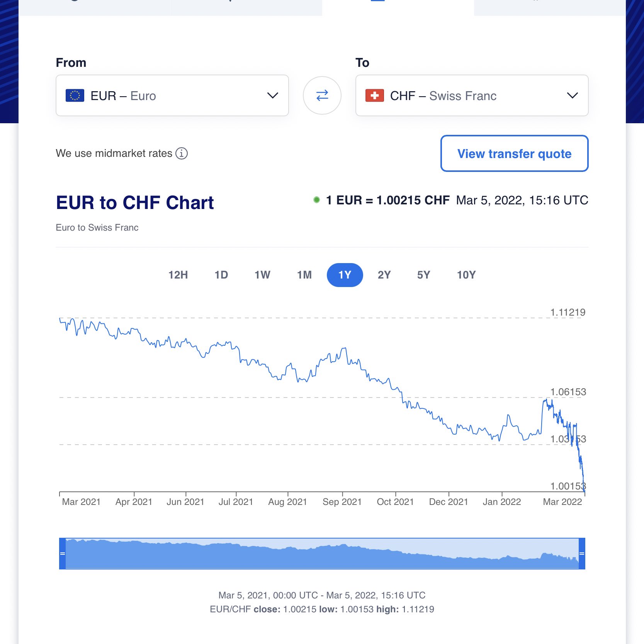Screen dimensions: 644x644
Task: Click the Swiss flag icon
Action: 374,95
